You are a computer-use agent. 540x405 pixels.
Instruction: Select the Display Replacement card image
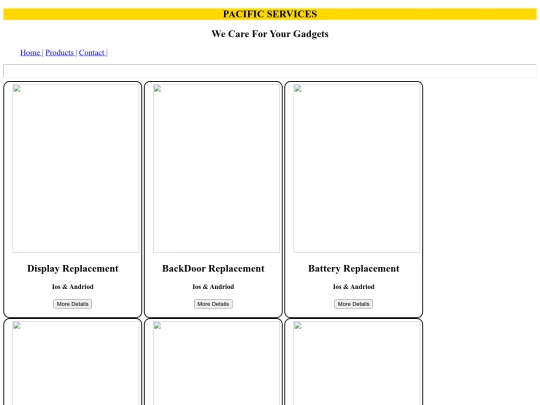(x=76, y=168)
